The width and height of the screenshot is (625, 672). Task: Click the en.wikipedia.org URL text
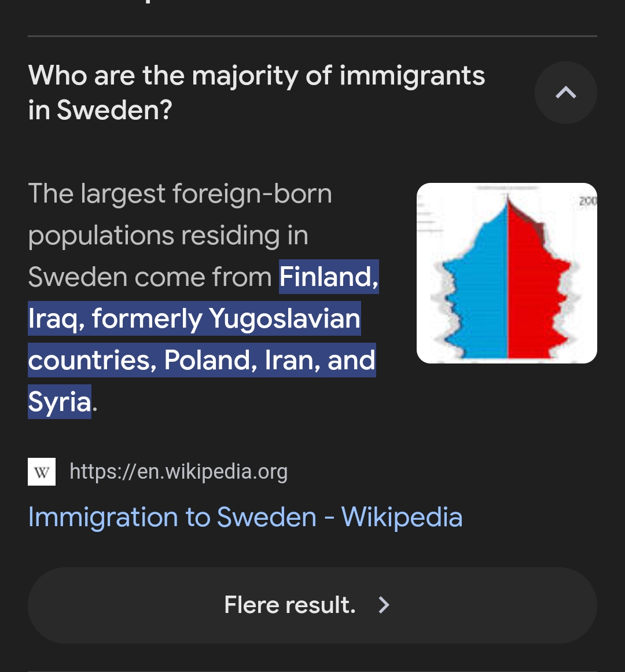pos(178,472)
